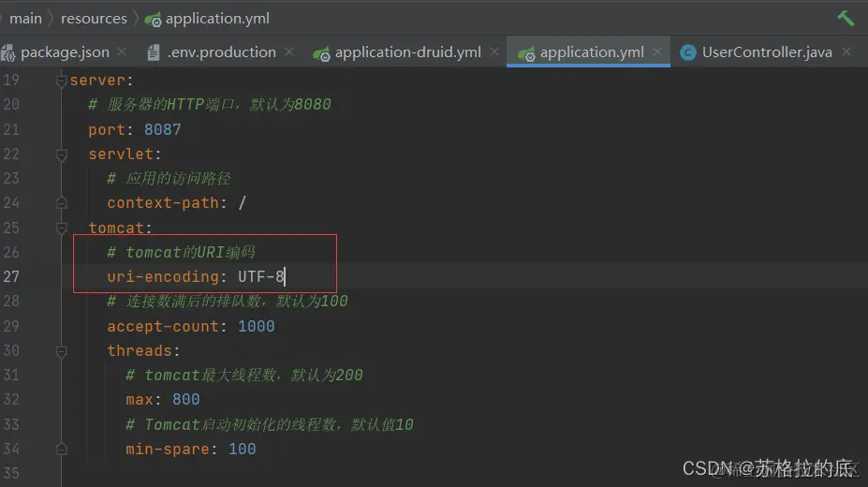The height and width of the screenshot is (487, 868).
Task: Click the green Build hammer icon
Action: coord(846,19)
